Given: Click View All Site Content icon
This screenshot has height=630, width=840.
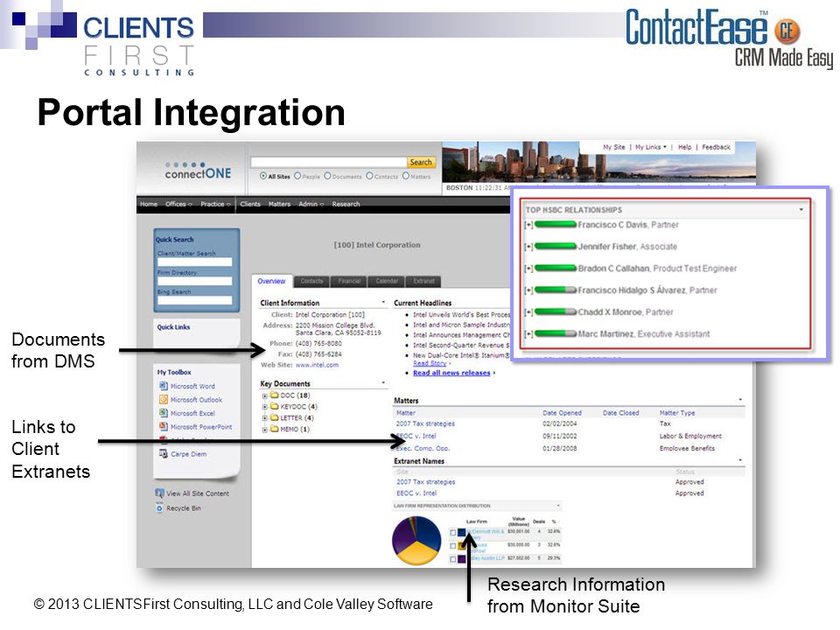Looking at the screenshot, I should [x=159, y=493].
